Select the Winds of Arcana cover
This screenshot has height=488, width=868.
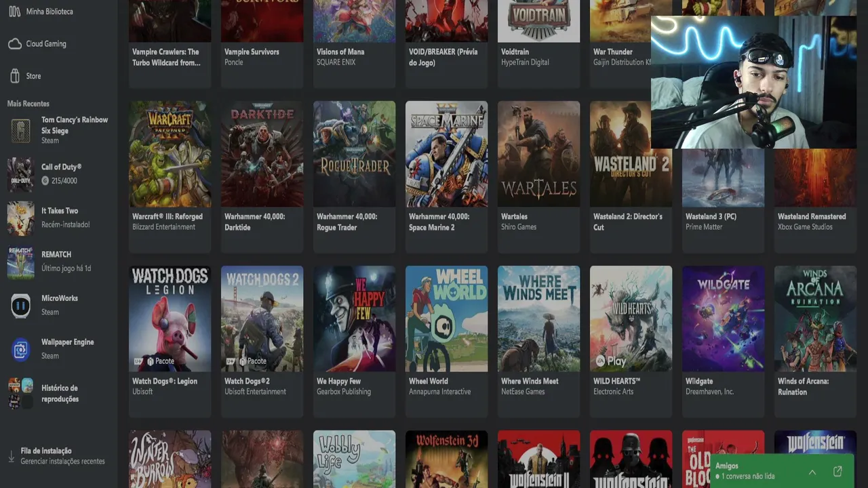(x=816, y=319)
